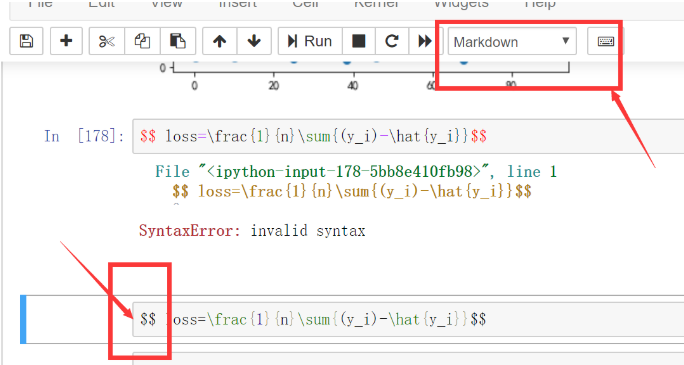Image resolution: width=684 pixels, height=365 pixels.
Task: Move selected cell up arrow
Action: 220,41
